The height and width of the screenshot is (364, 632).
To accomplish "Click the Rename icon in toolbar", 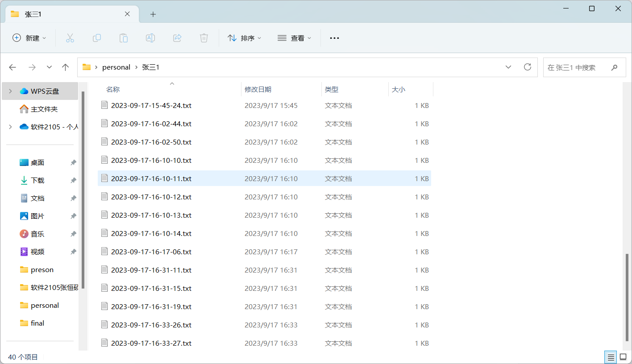I will click(x=150, y=38).
